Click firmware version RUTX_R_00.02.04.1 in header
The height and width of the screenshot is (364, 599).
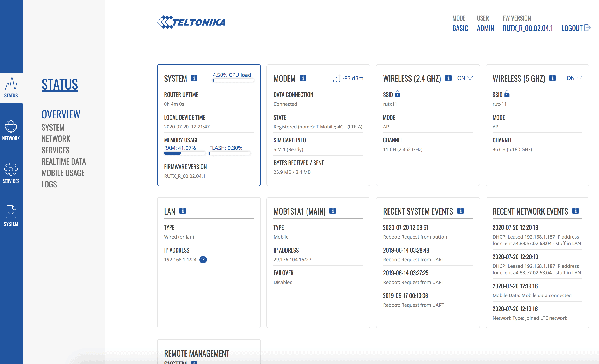(x=528, y=28)
